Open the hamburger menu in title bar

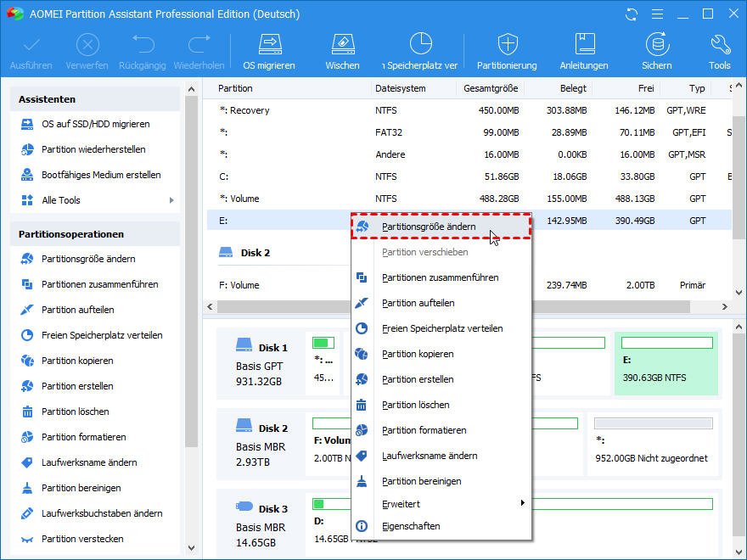coord(657,14)
